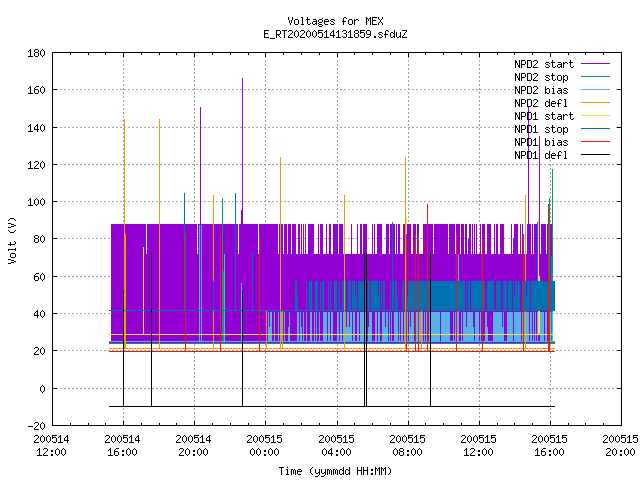This screenshot has width=640, height=480.
Task: Click the 'NPD1 stop' legend label
Action: click(x=541, y=129)
